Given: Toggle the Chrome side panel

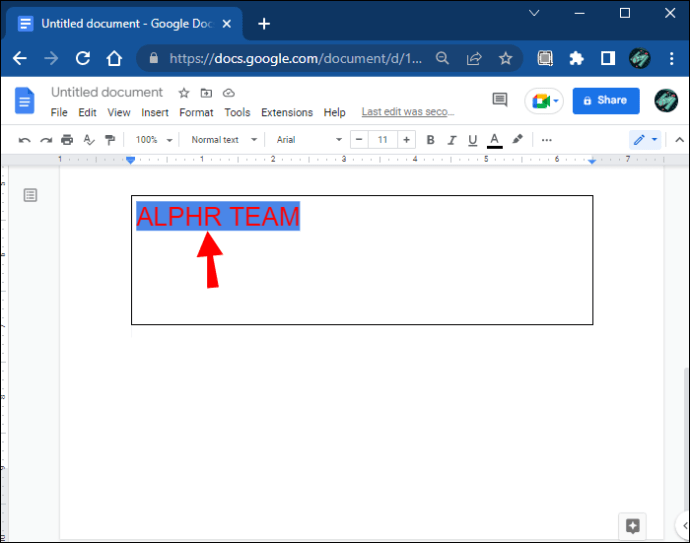Looking at the screenshot, I should (x=608, y=58).
